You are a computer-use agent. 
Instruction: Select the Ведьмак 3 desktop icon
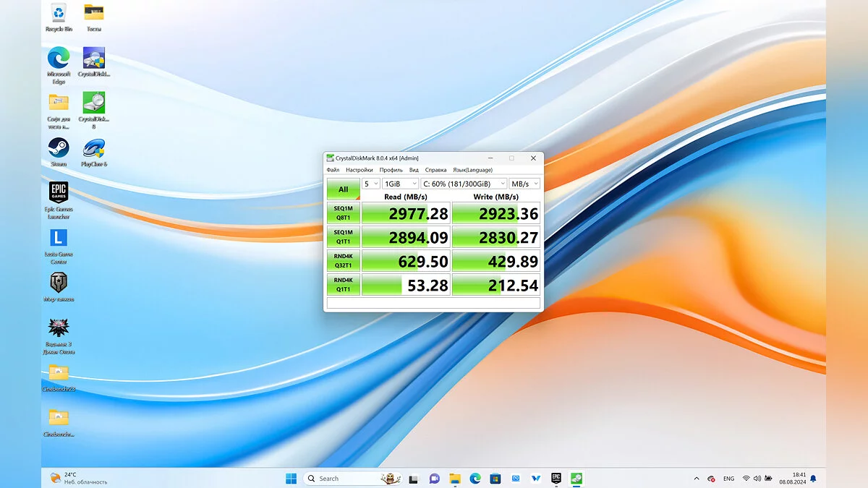point(59,329)
